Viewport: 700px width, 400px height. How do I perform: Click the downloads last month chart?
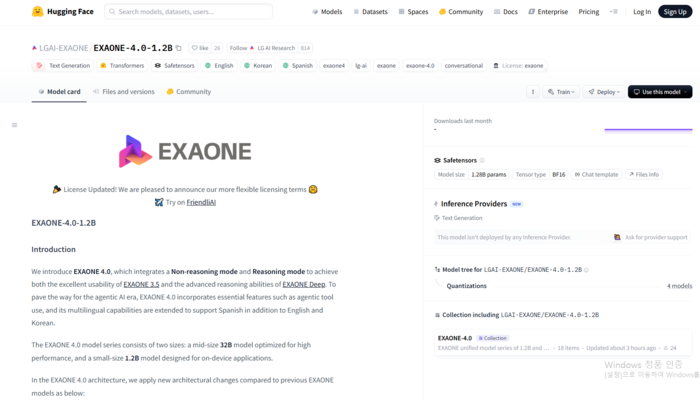tap(648, 130)
